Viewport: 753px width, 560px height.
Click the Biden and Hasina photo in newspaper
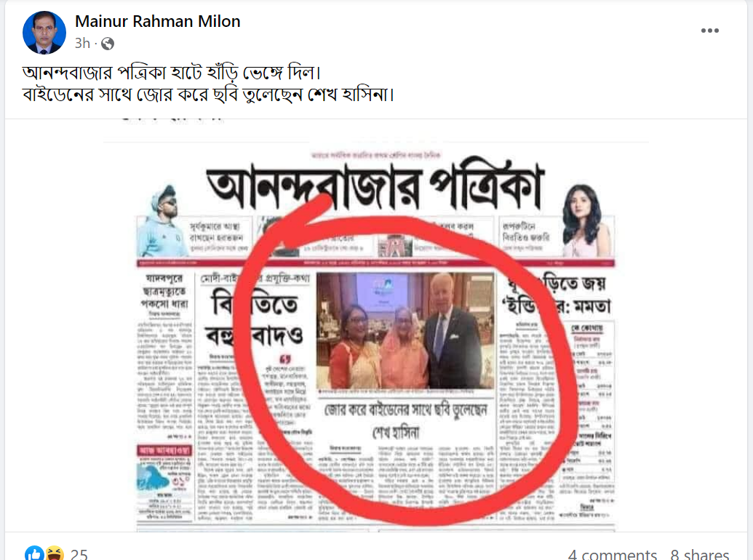coord(405,331)
